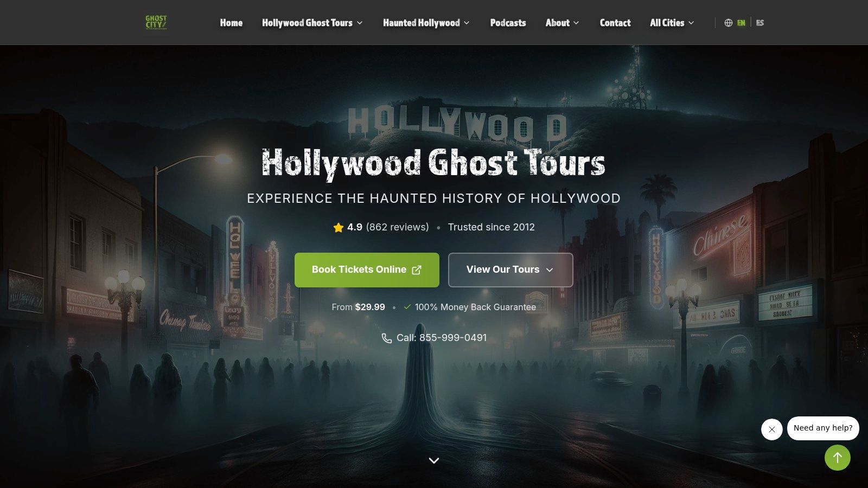Click the Book Tickets Online button
The image size is (868, 488).
point(367,270)
